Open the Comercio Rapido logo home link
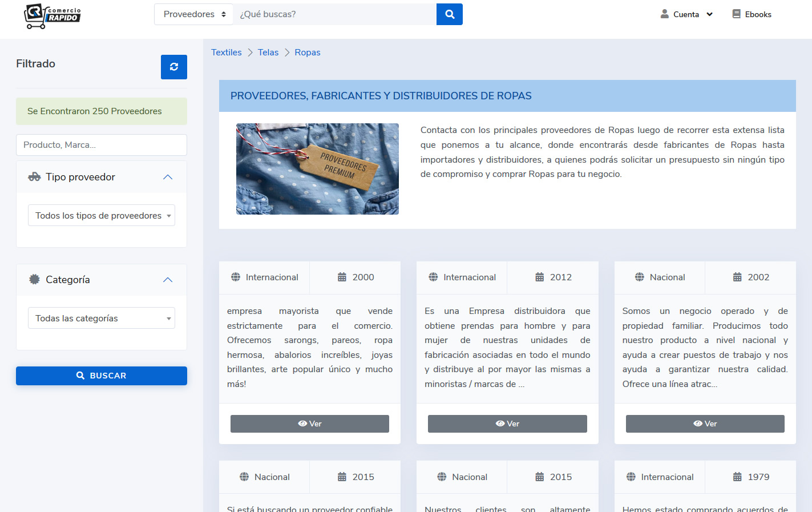 52,16
